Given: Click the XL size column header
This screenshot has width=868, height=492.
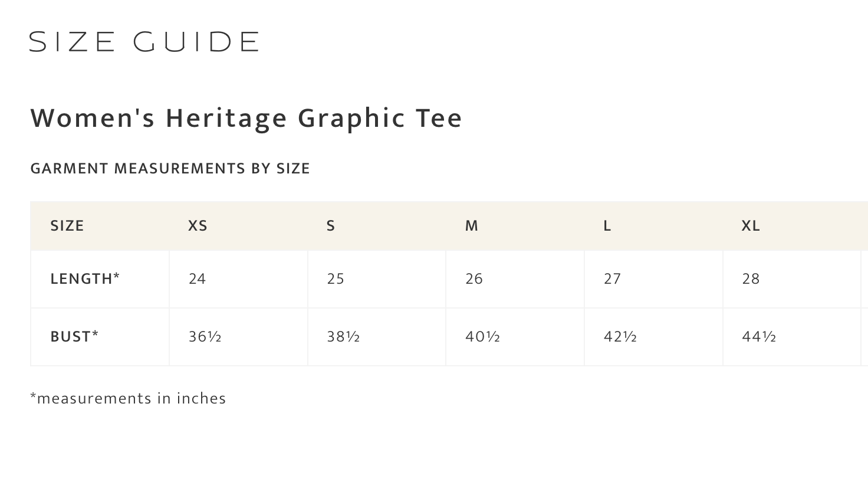Looking at the screenshot, I should (751, 226).
